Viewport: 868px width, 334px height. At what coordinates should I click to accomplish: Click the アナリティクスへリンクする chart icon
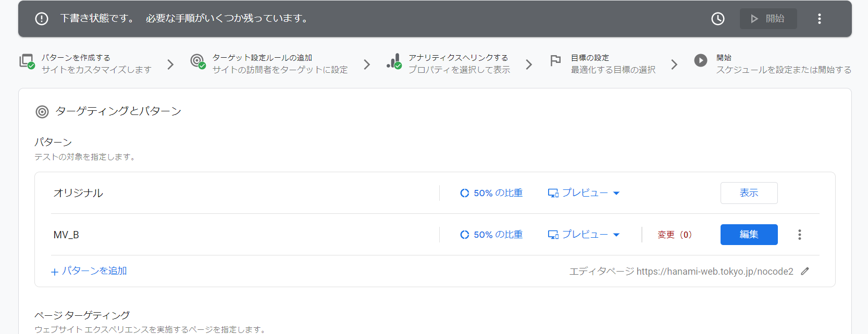click(394, 61)
